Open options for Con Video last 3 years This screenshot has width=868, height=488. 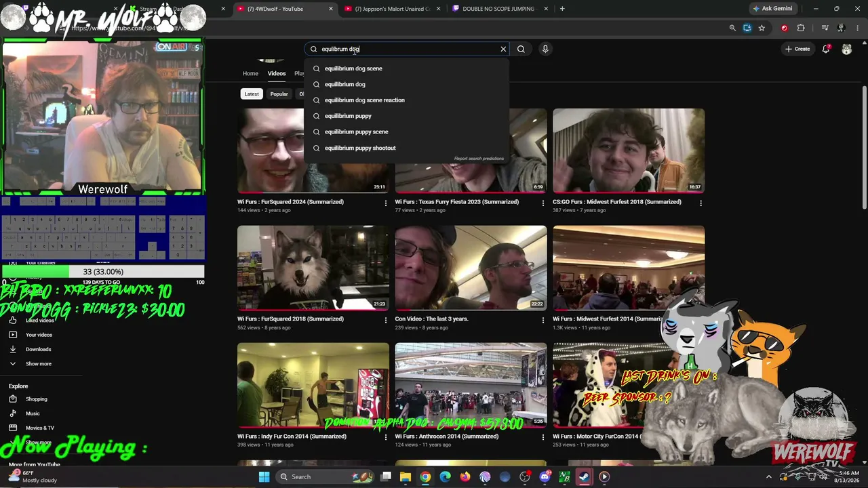[542, 320]
